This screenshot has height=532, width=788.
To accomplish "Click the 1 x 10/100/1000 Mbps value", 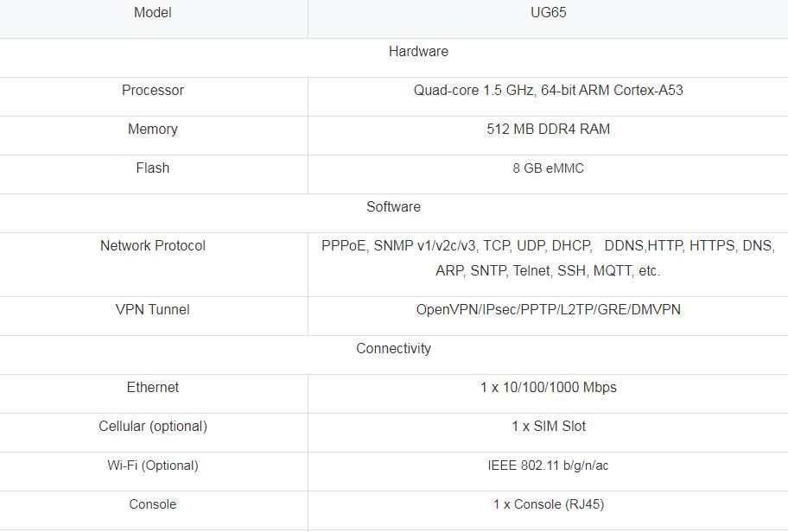I will point(549,387).
